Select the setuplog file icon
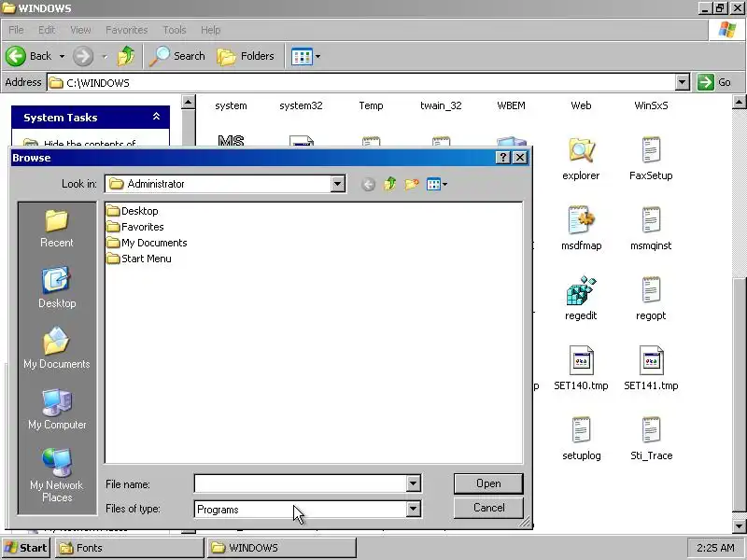The height and width of the screenshot is (560, 747). pos(581,430)
